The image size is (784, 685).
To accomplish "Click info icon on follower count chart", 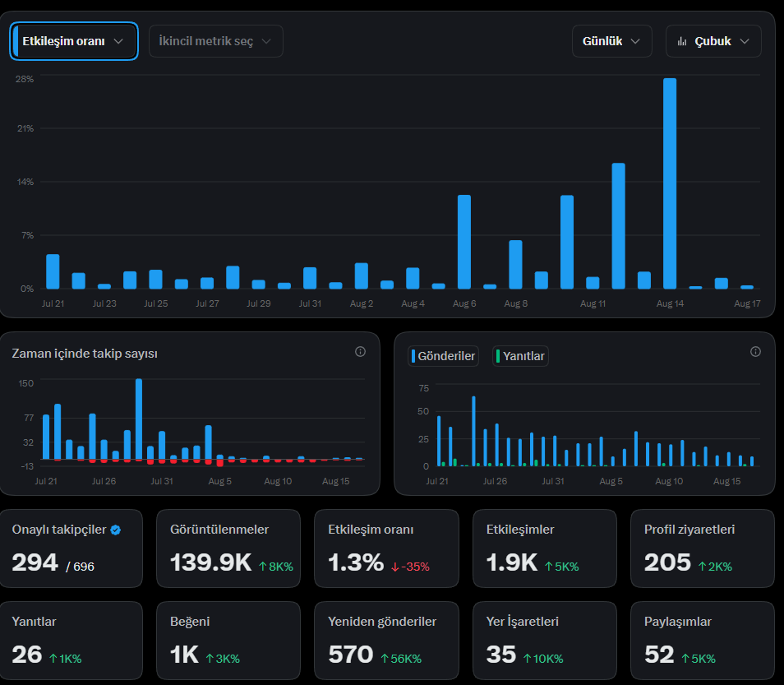I will tap(360, 352).
